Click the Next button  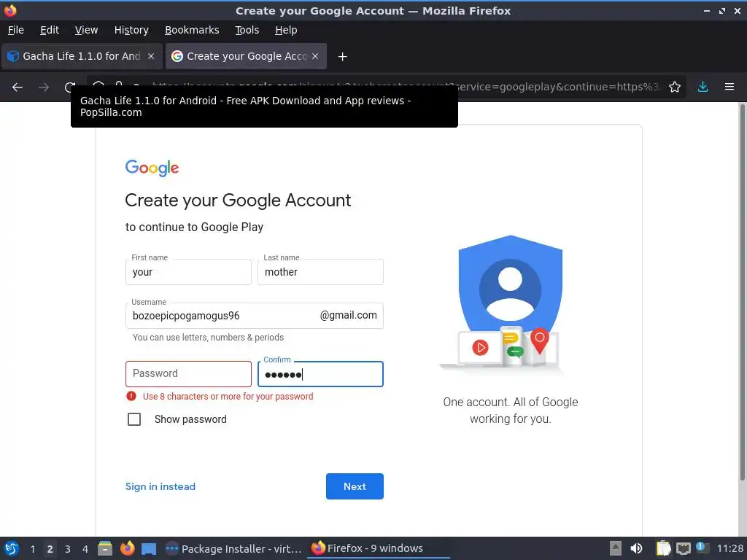(x=355, y=486)
